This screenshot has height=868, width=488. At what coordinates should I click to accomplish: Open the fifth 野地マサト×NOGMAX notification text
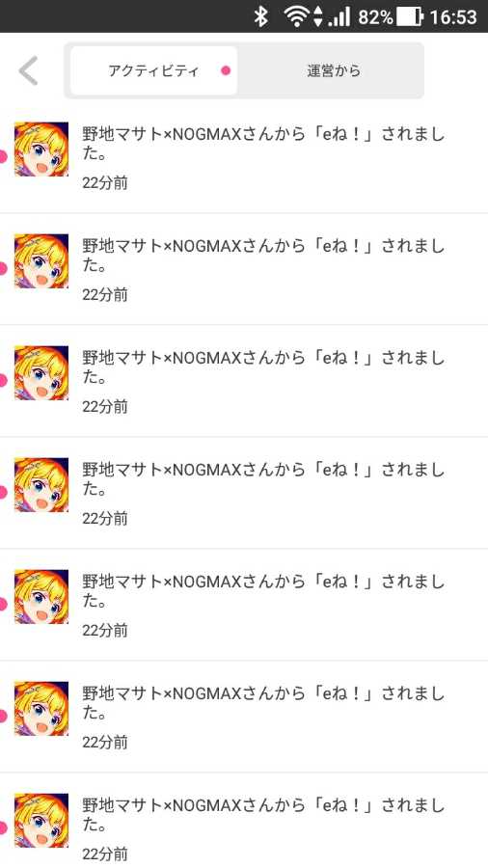(263, 590)
